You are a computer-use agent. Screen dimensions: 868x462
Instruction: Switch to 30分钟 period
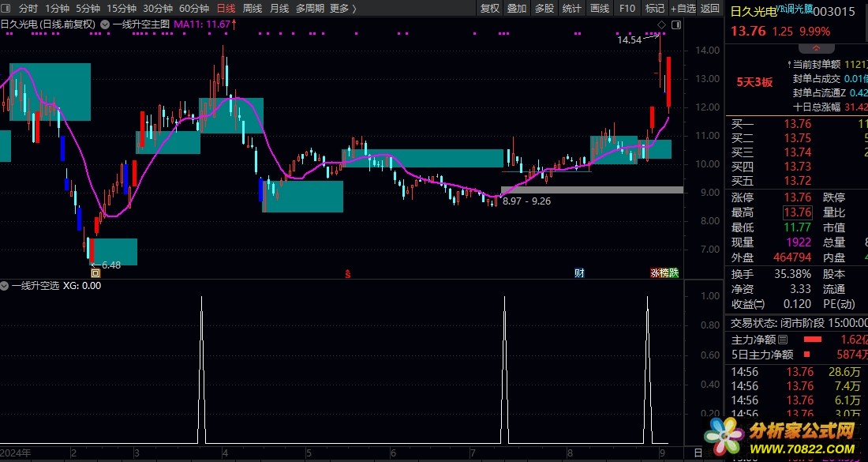(x=158, y=9)
